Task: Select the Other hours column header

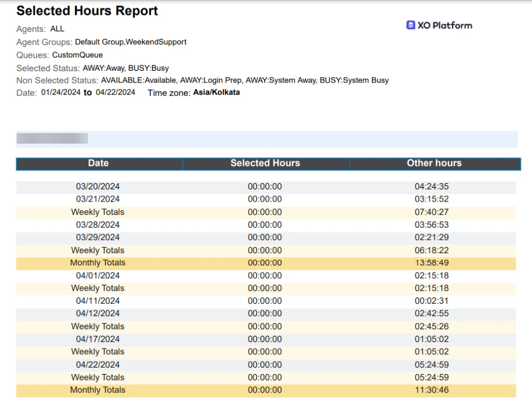Action: [434, 163]
